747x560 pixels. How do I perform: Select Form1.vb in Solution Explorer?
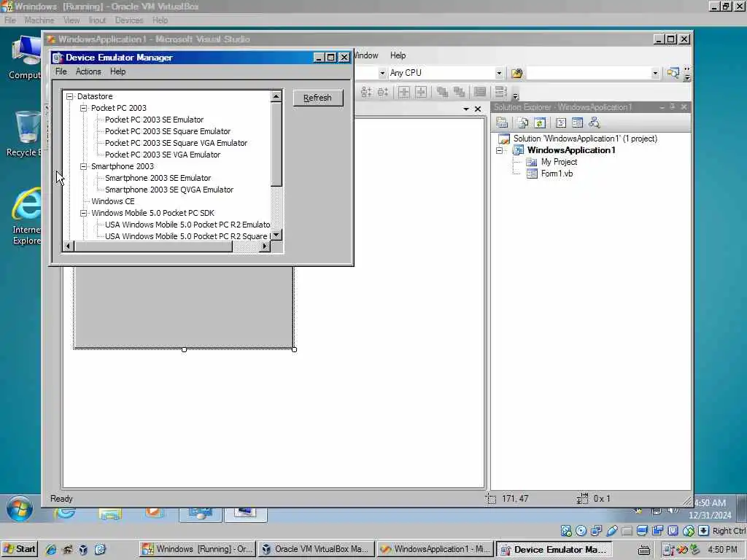tap(557, 174)
